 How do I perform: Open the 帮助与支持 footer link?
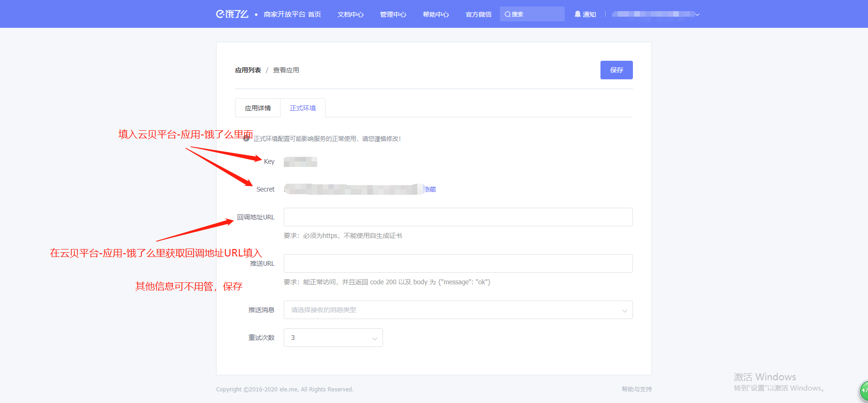pyautogui.click(x=637, y=389)
